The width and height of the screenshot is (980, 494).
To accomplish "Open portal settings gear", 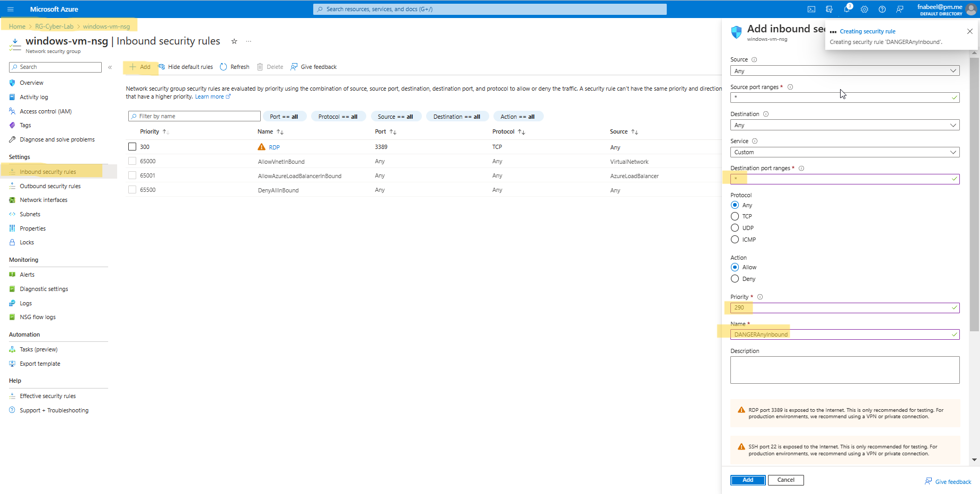I will coord(864,9).
